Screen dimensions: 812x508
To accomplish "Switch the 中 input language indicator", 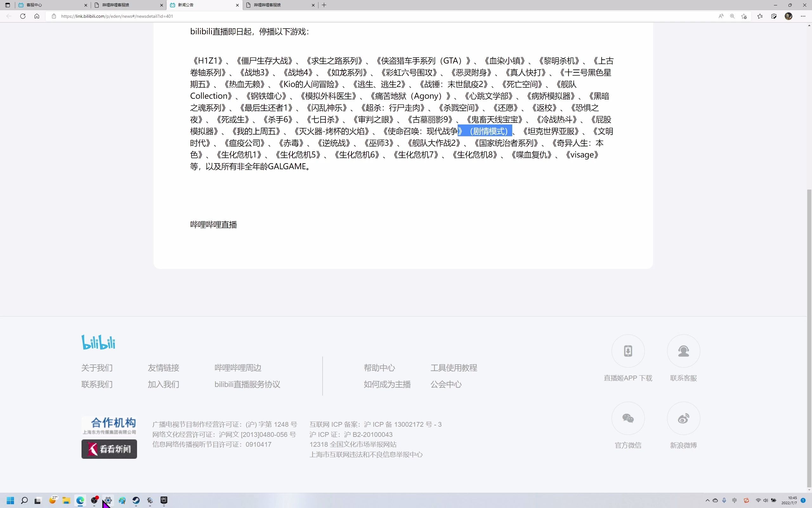I will (735, 501).
